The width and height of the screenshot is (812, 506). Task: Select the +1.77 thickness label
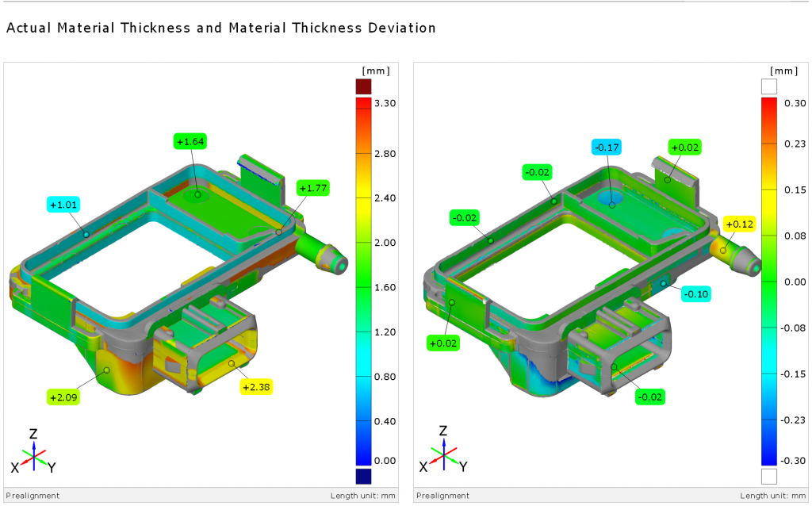pos(313,188)
